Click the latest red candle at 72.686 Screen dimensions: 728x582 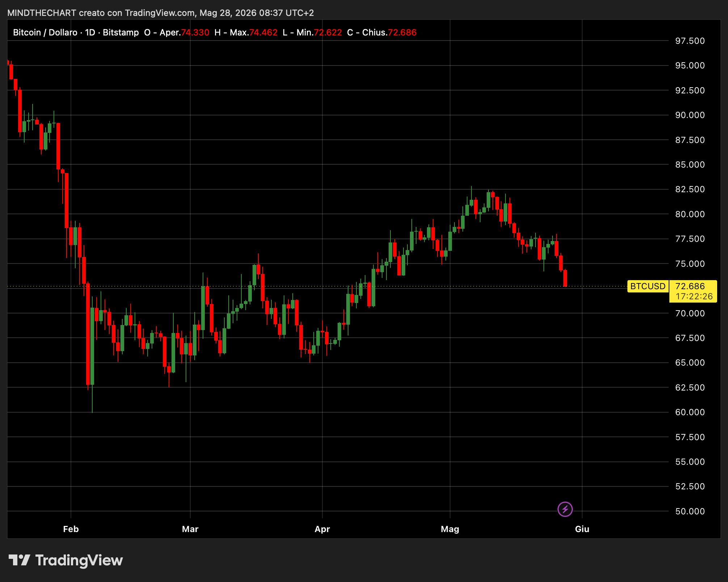tap(565, 278)
